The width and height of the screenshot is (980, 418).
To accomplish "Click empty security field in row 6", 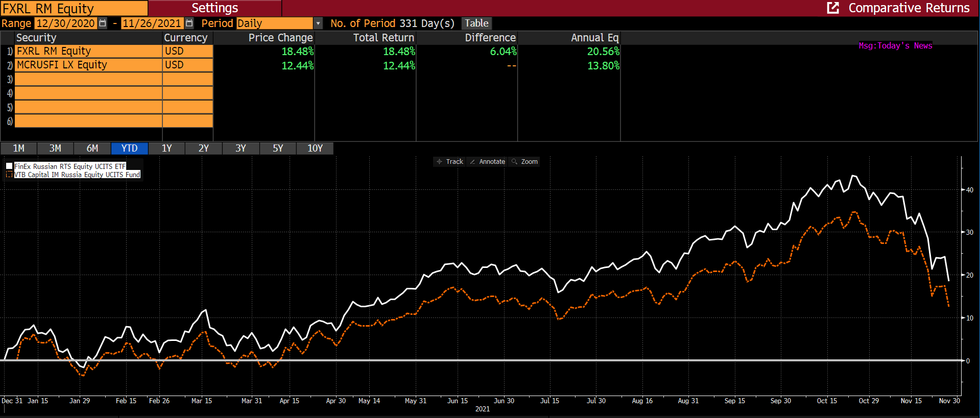I will pyautogui.click(x=88, y=121).
